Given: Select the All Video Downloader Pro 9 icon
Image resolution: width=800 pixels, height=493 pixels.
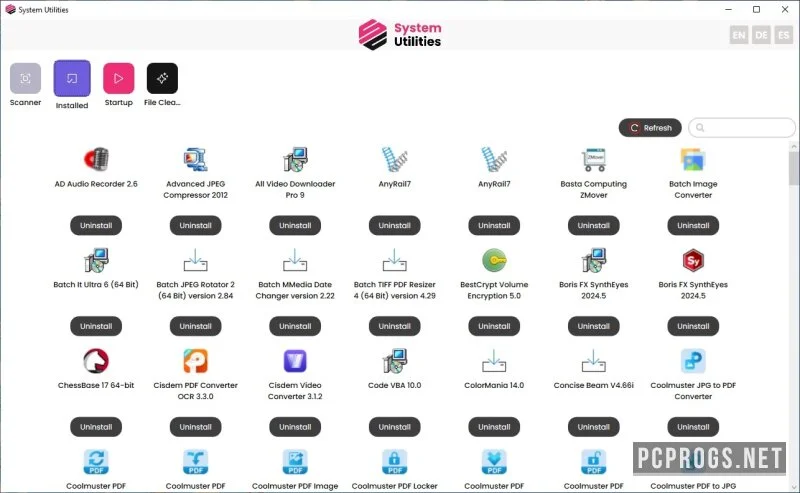Looking at the screenshot, I should pyautogui.click(x=295, y=159).
